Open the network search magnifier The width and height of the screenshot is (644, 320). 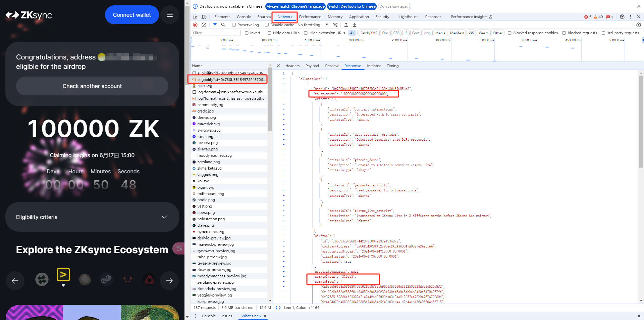223,25
